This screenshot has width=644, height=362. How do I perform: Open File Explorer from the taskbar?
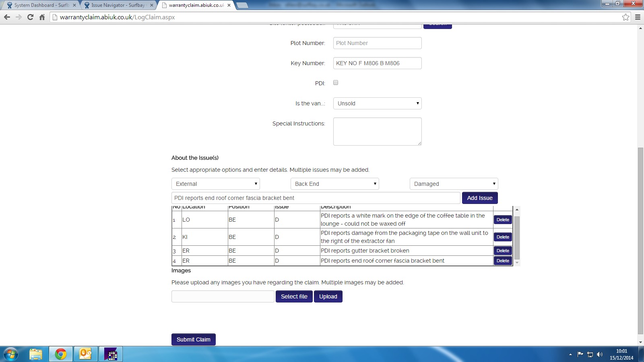click(36, 354)
